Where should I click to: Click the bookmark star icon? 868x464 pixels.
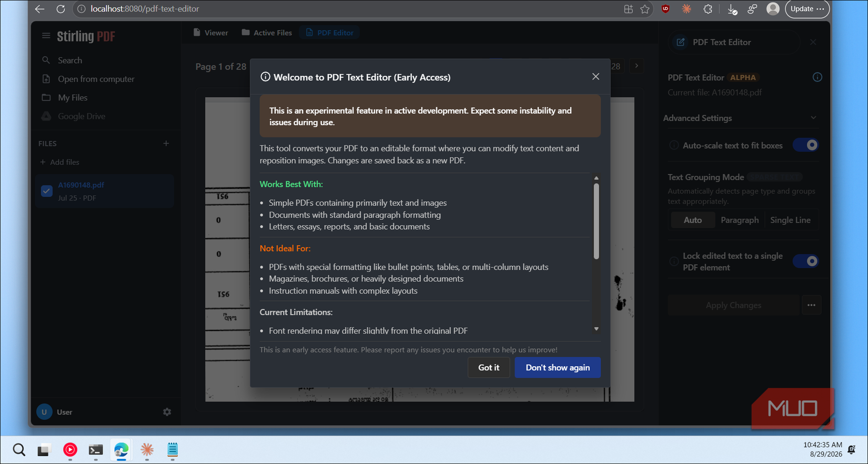(x=645, y=9)
